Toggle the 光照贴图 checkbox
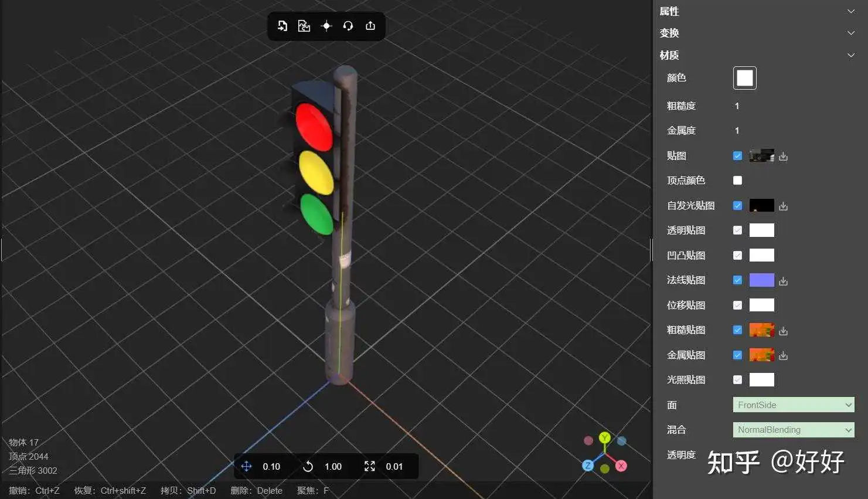The width and height of the screenshot is (868, 499). [737, 380]
